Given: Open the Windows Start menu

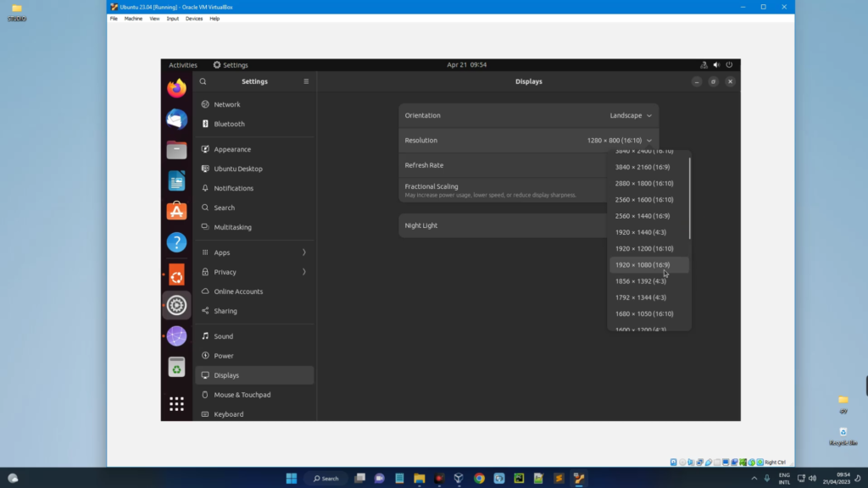Looking at the screenshot, I should tap(292, 478).
